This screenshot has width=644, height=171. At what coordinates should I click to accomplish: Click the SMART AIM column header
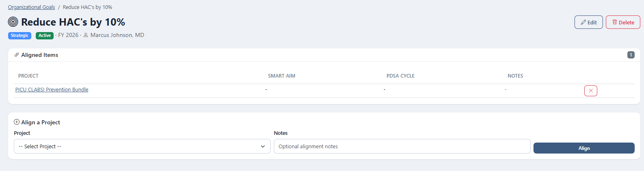tap(282, 76)
